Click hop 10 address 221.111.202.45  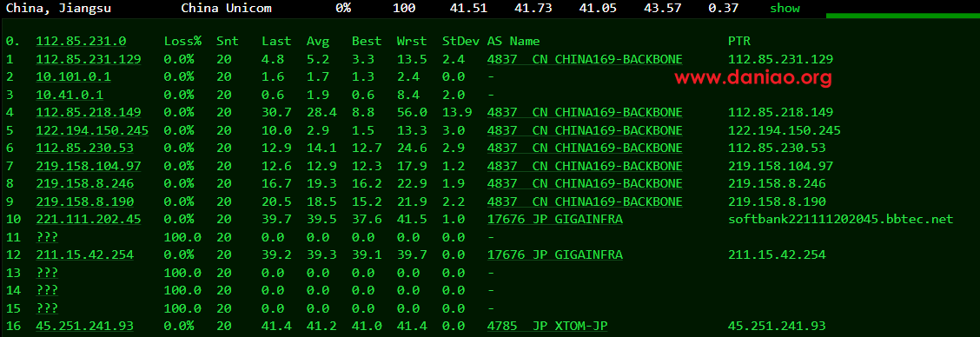point(88,220)
